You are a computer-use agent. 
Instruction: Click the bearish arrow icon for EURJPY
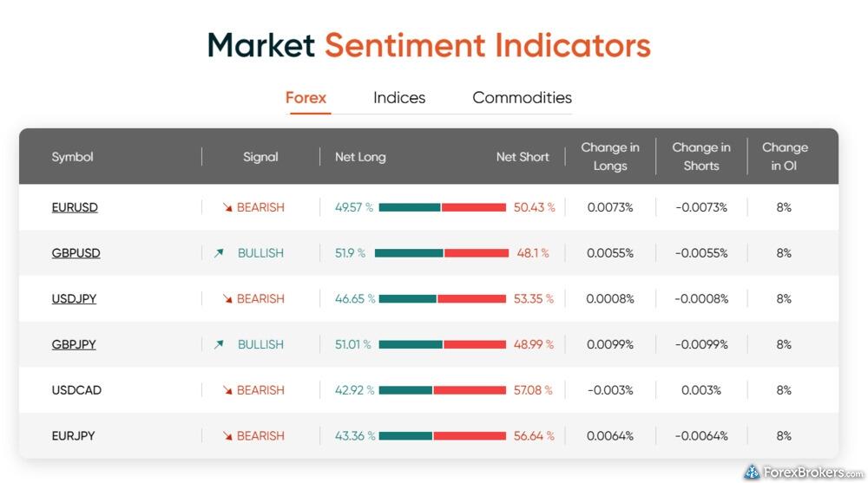tap(227, 436)
